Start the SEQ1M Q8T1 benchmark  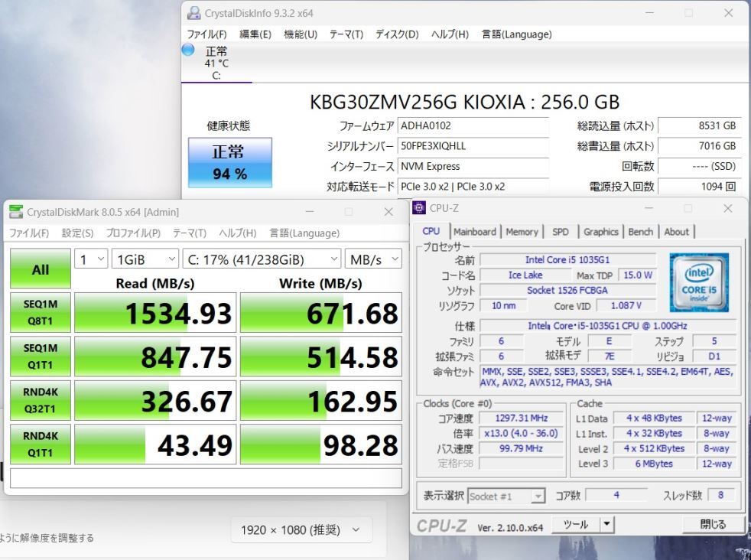coord(41,312)
